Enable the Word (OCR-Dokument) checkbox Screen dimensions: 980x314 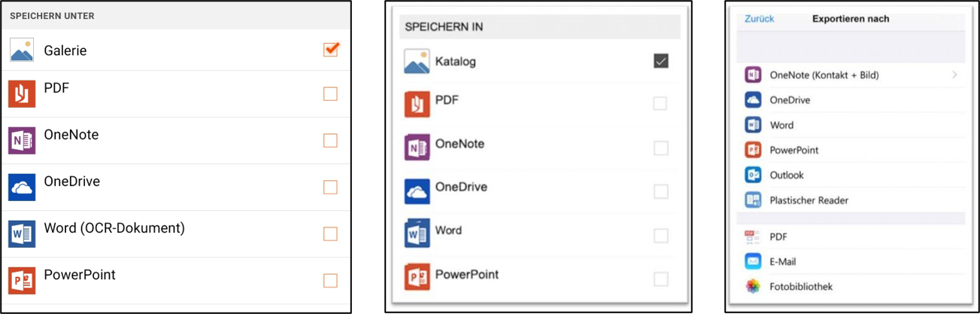point(330,233)
